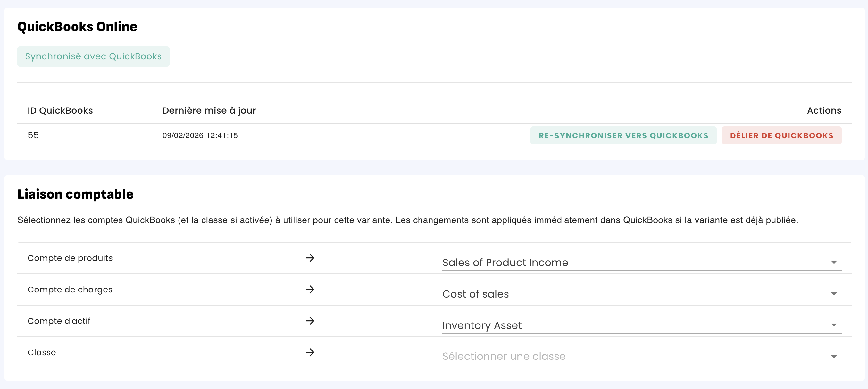Click Délier de QuickBooks button
The height and width of the screenshot is (389, 868).
[781, 135]
